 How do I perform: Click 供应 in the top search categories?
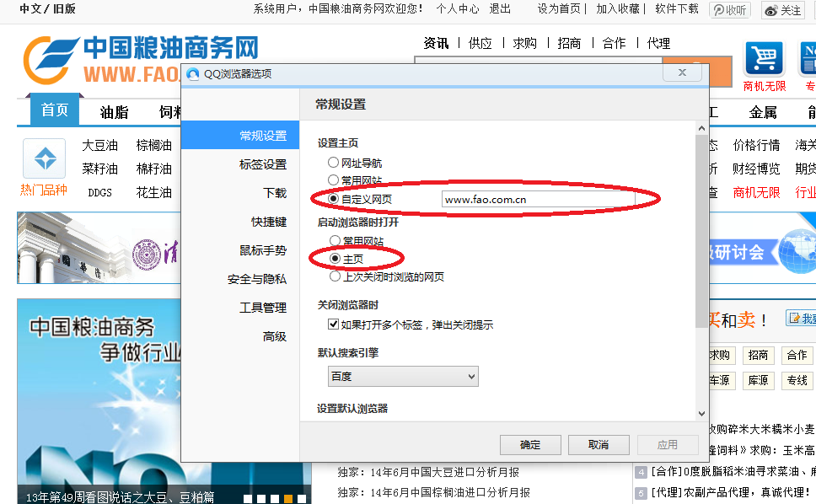(480, 43)
